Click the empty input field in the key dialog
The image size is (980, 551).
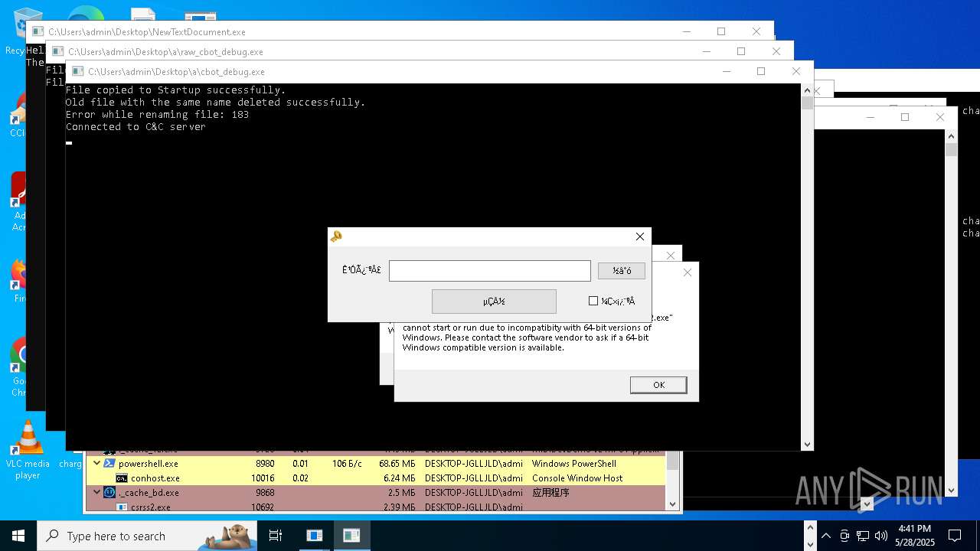(x=490, y=271)
